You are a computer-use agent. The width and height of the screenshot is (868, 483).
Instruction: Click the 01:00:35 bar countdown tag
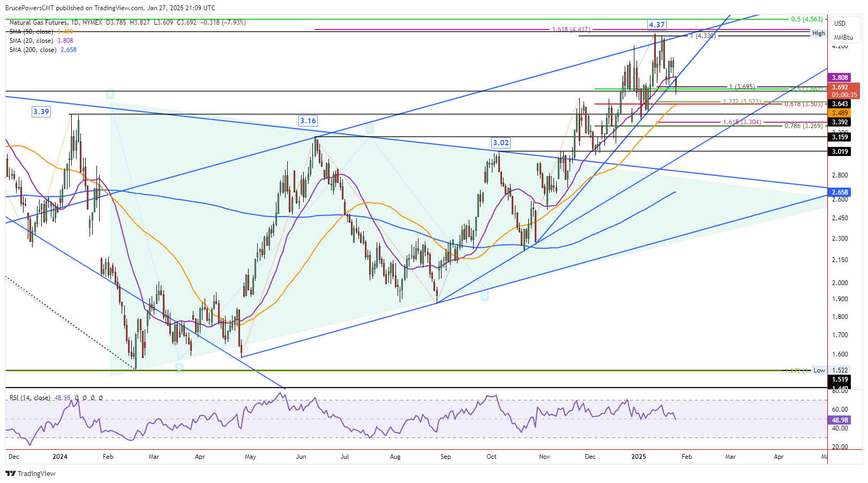844,95
